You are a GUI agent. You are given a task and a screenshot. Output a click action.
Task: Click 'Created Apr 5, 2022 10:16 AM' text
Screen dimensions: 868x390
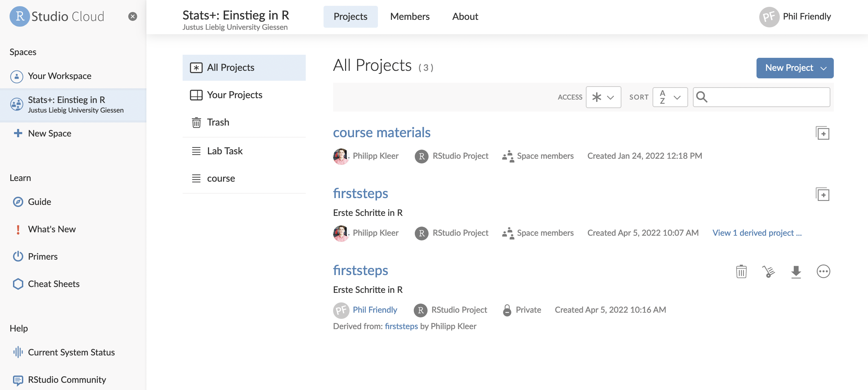610,310
